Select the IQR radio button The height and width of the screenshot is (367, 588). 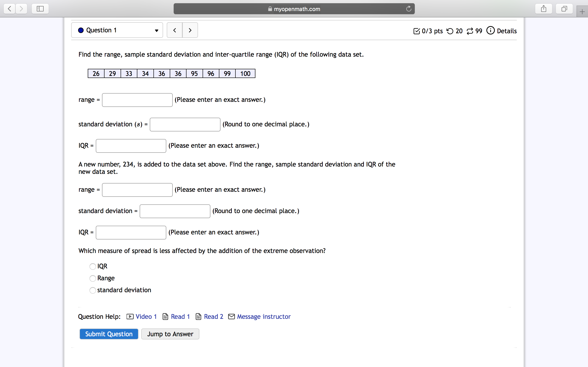[x=92, y=266]
